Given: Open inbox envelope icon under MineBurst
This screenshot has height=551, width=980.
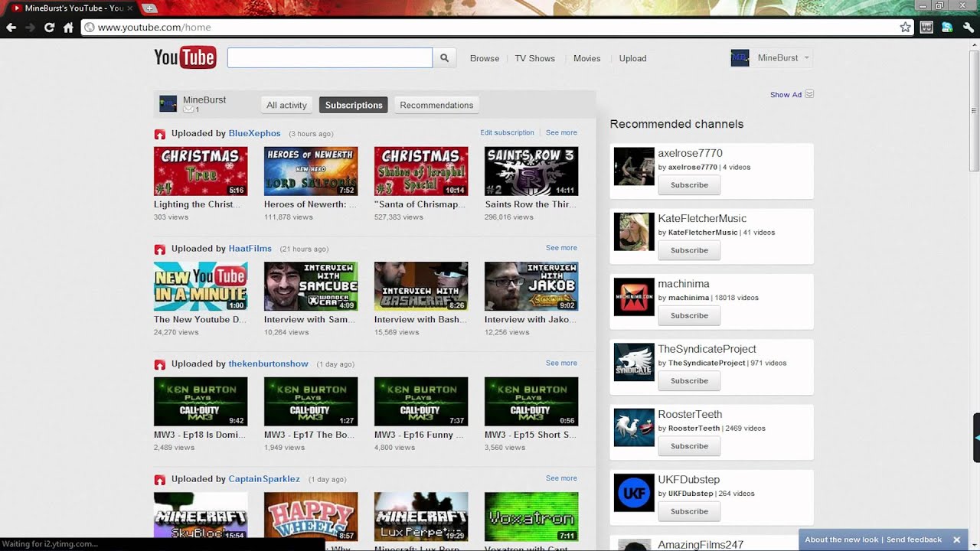Looking at the screenshot, I should 188,109.
